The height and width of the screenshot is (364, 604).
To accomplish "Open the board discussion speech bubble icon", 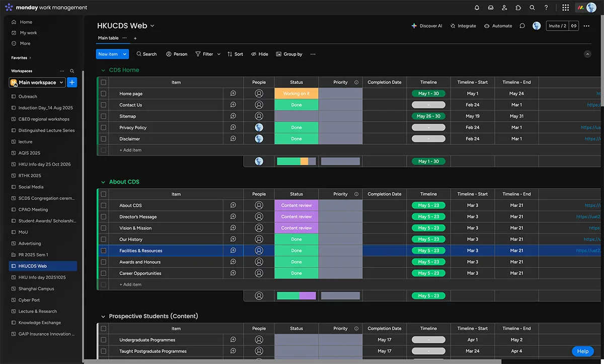I will click(522, 26).
